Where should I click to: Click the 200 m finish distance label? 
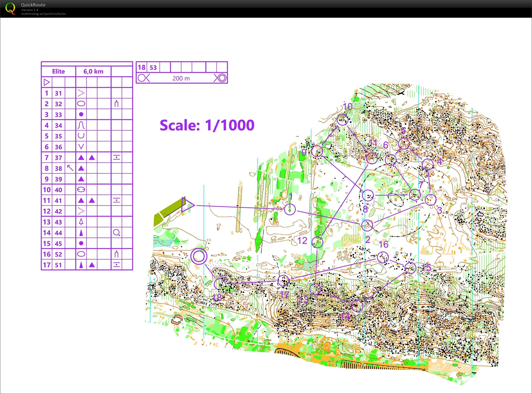point(181,78)
